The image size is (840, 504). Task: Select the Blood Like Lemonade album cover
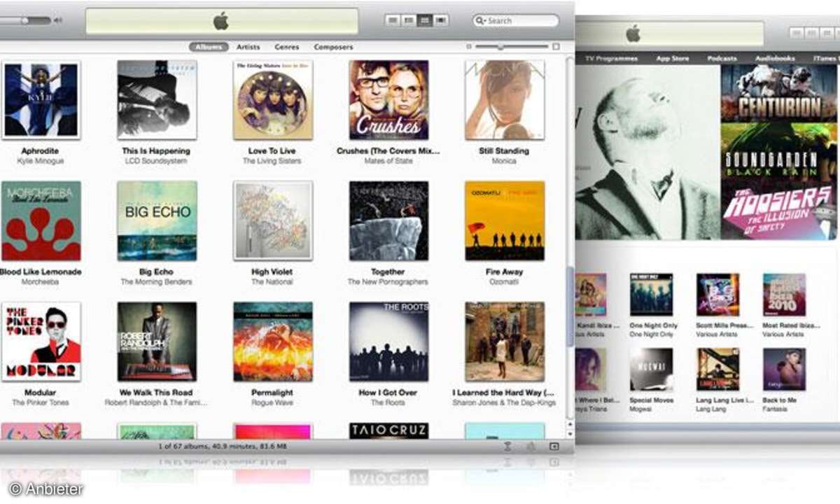pyautogui.click(x=41, y=220)
